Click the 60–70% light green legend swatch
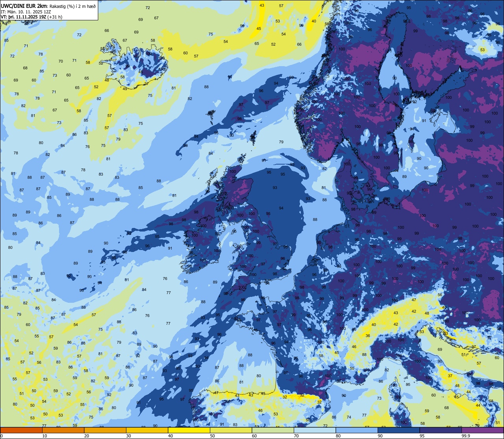 point(273,430)
